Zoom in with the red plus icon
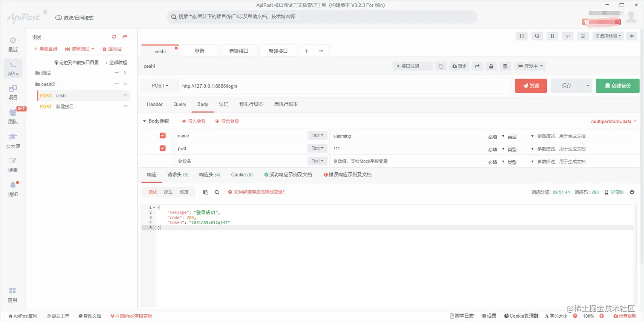 (x=601, y=316)
